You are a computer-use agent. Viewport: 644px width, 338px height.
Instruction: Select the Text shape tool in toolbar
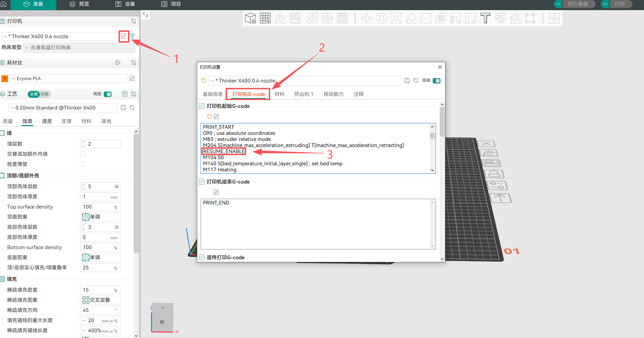click(485, 18)
